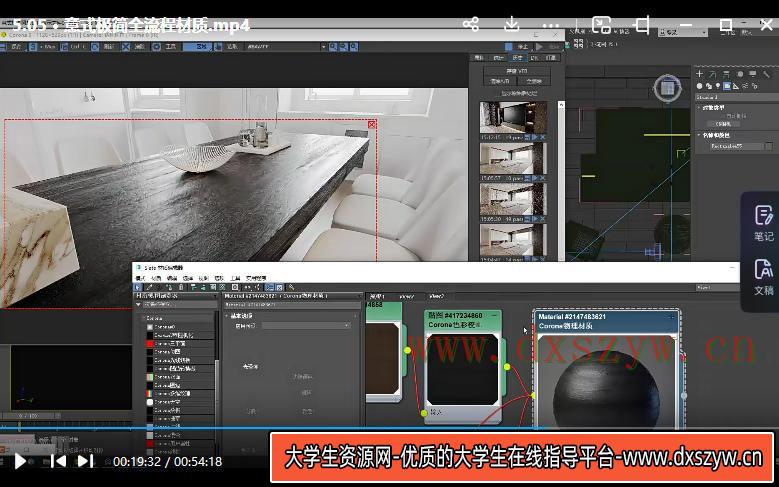The width and height of the screenshot is (779, 487).
Task: Open the third render history thumbnail
Action: point(513,199)
